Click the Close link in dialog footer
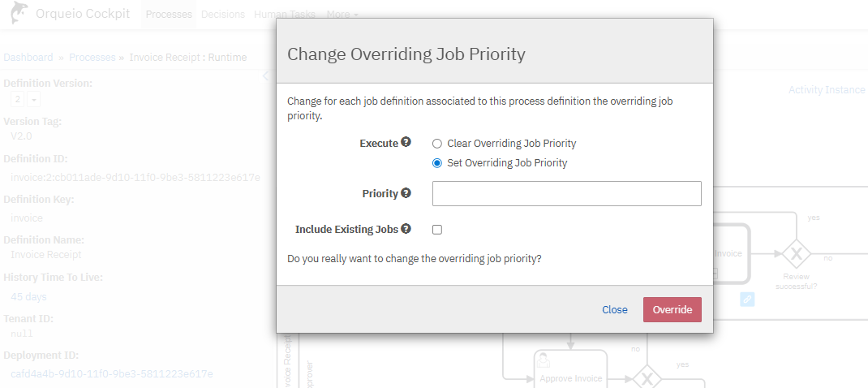 pyautogui.click(x=614, y=310)
